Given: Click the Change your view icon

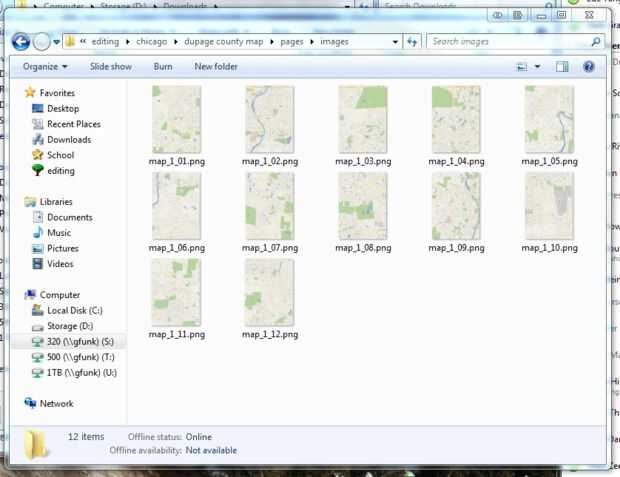Looking at the screenshot, I should pyautogui.click(x=522, y=67).
